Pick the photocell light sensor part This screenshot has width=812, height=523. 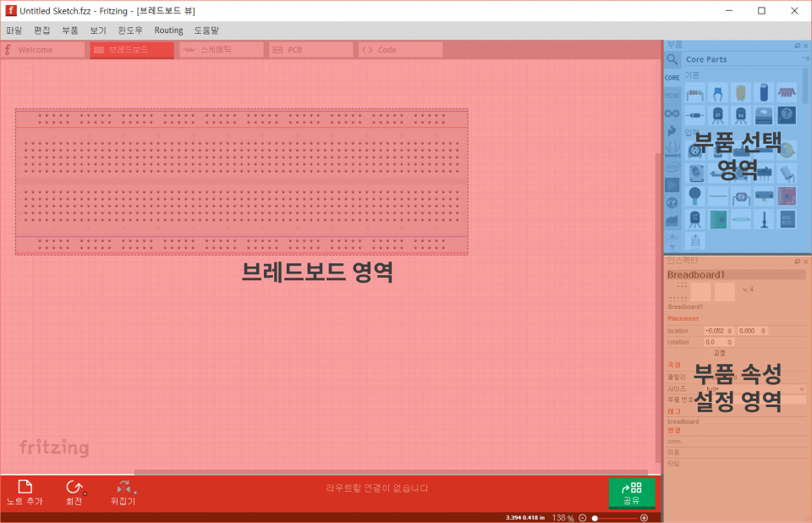click(x=741, y=197)
